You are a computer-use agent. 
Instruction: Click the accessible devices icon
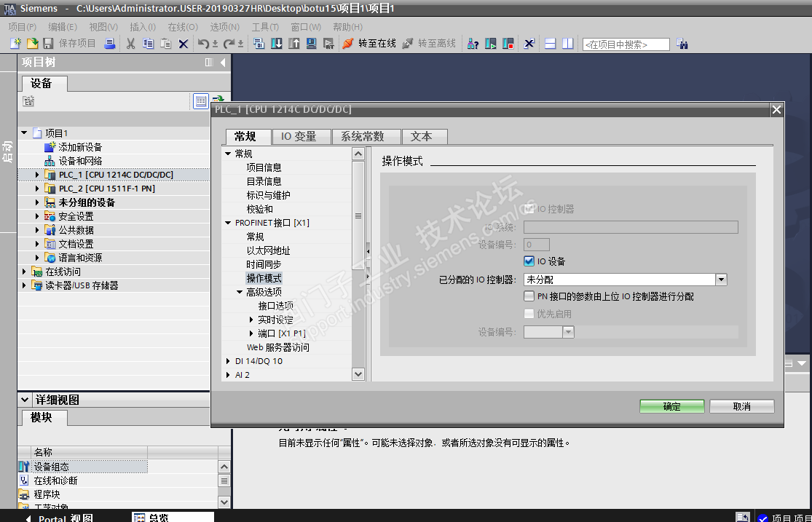point(473,44)
